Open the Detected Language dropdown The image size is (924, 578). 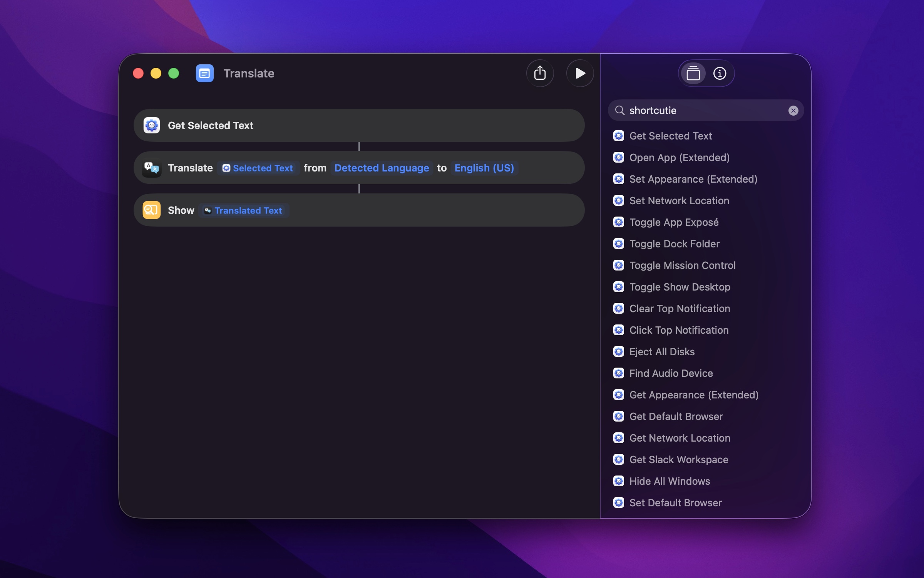click(382, 168)
